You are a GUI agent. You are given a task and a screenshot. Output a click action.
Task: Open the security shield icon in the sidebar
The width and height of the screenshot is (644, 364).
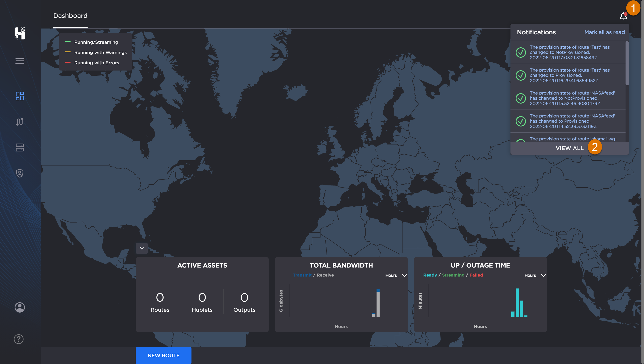(x=20, y=173)
